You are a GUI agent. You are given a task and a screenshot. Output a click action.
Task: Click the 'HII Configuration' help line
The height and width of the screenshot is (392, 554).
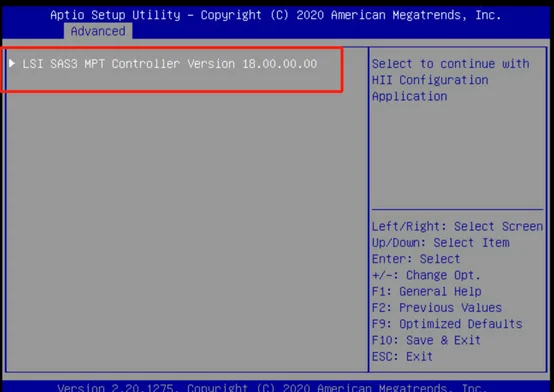[x=430, y=80]
